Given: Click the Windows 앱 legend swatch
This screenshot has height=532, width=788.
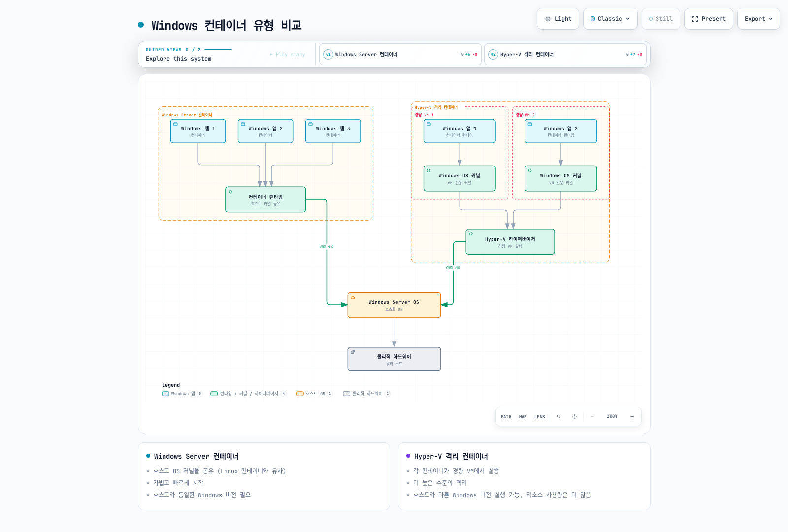Looking at the screenshot, I should (x=165, y=394).
